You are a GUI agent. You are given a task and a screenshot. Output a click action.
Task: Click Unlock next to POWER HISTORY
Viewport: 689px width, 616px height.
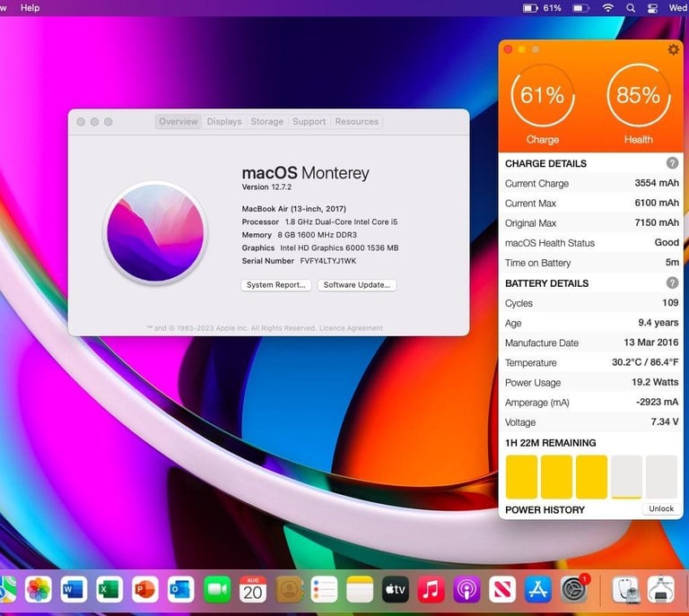661,508
